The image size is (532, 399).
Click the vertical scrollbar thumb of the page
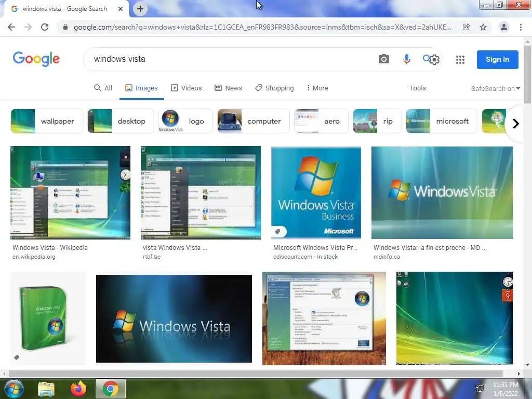[x=528, y=74]
